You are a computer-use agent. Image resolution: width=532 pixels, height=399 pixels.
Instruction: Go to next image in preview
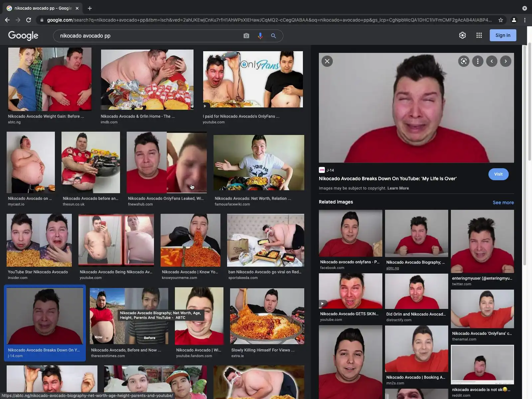coord(506,61)
